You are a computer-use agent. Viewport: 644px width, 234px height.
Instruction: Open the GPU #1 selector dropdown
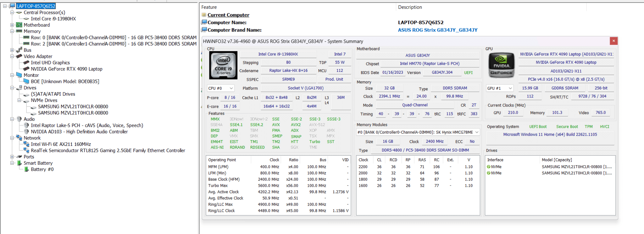click(500, 88)
